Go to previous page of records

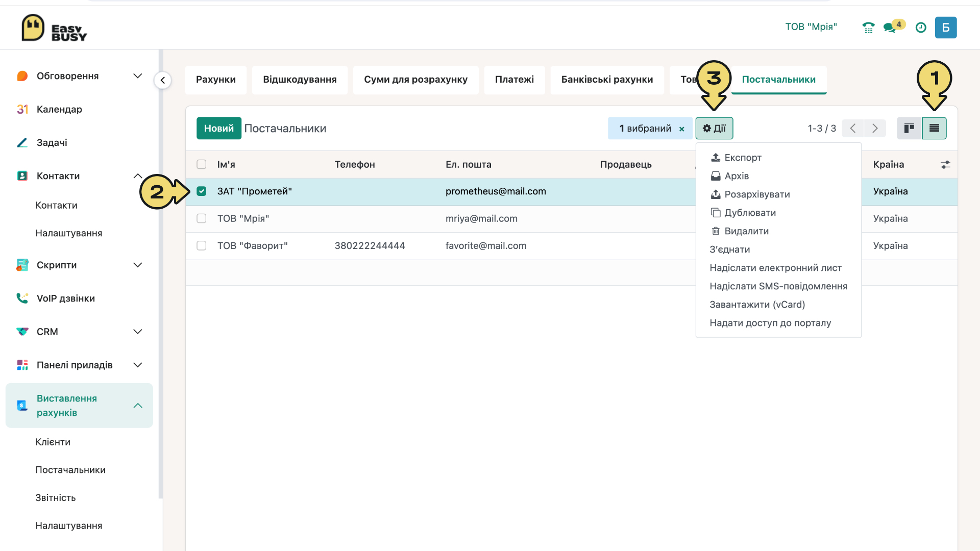click(x=852, y=128)
